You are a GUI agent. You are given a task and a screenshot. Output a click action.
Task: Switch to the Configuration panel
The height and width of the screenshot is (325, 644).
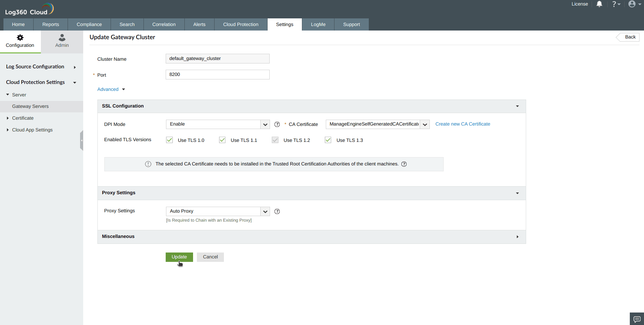[20, 41]
